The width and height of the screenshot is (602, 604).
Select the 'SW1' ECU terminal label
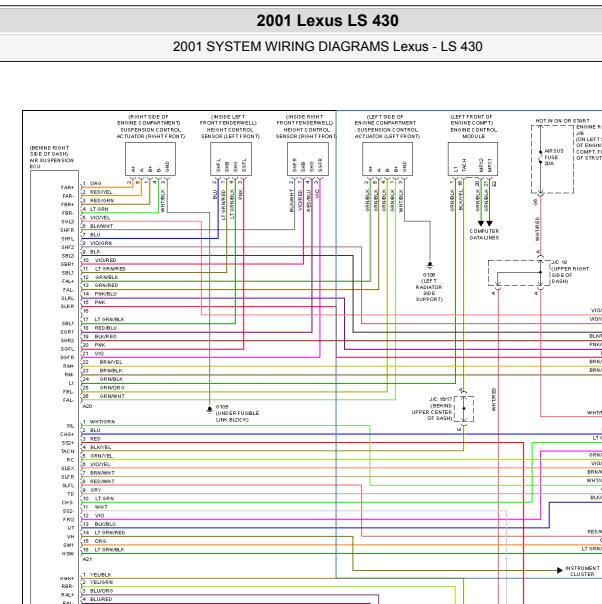point(68,545)
